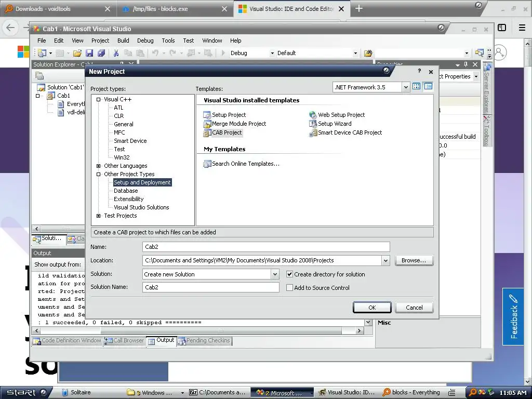The image size is (532, 399).
Task: Open Solitaire from the taskbar
Action: [x=76, y=393]
